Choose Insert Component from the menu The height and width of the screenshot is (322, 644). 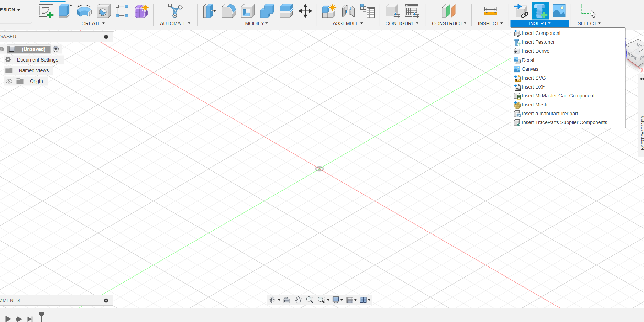[x=568, y=33]
